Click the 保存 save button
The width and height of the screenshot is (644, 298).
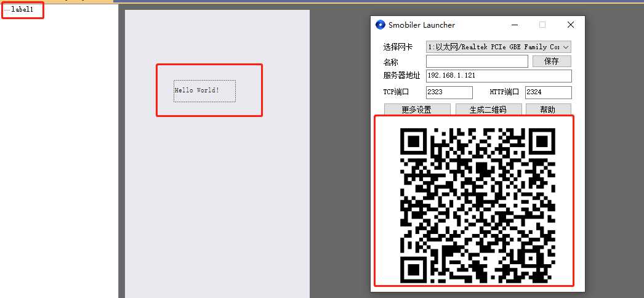coord(552,61)
